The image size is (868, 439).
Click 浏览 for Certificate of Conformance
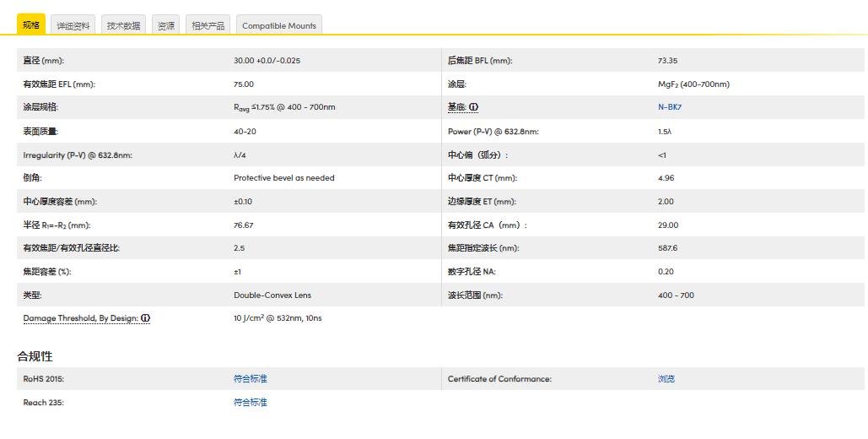point(666,378)
